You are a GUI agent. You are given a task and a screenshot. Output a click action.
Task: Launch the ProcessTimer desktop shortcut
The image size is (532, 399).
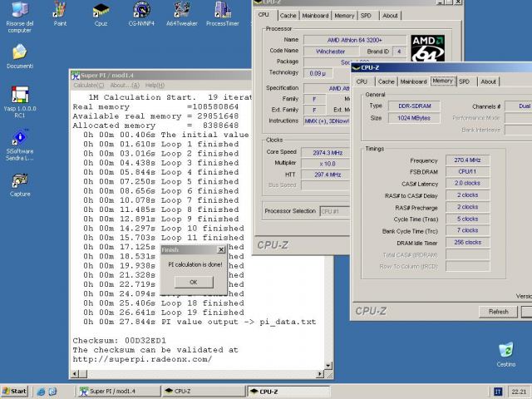click(223, 14)
